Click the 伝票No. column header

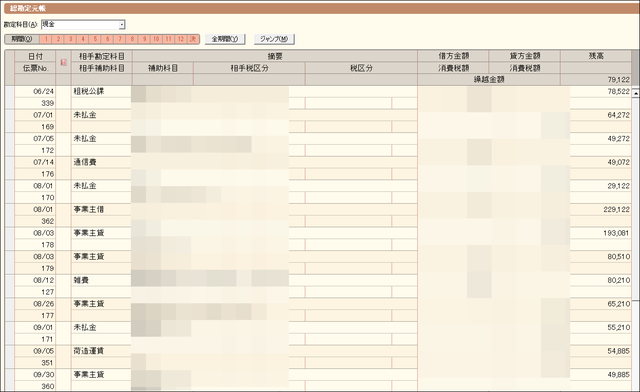pos(35,68)
